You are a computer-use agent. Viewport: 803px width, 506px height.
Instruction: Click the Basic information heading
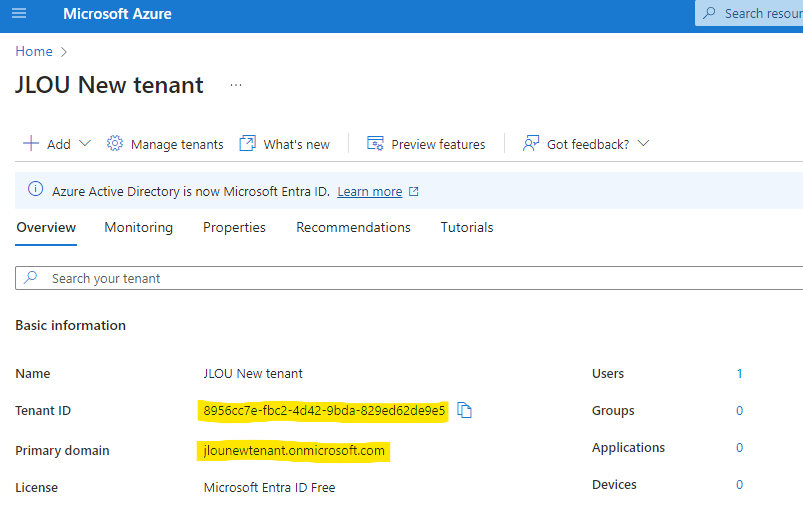click(x=71, y=326)
